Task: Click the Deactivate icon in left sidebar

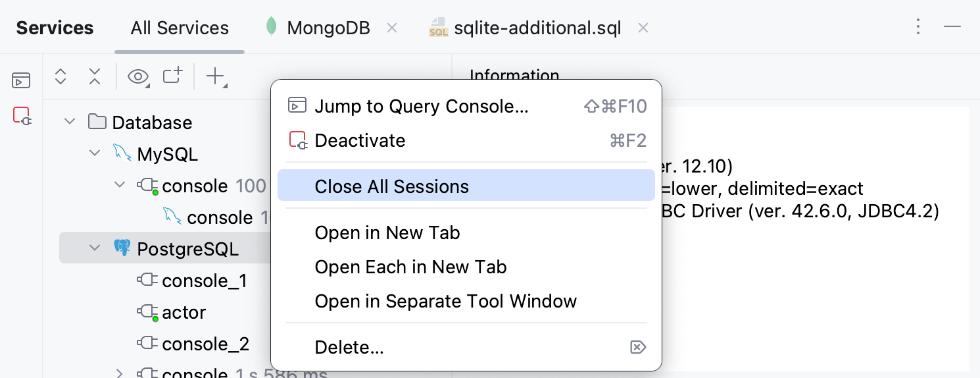Action: click(22, 117)
